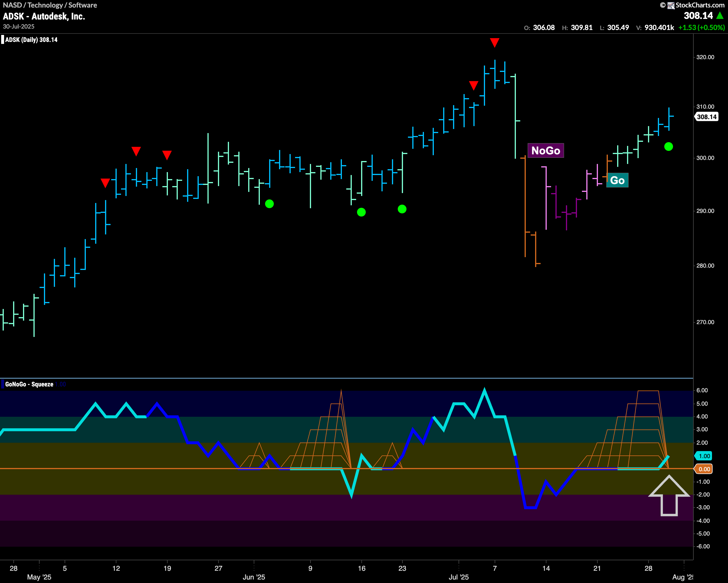
Task: Click the -6.00 oscillator axis label
Action: 703,547
